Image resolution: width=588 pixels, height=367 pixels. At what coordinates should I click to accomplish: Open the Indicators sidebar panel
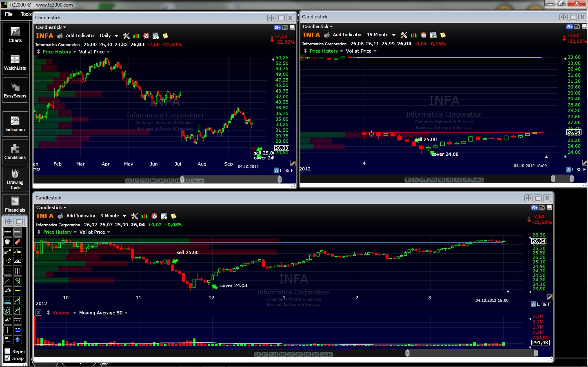click(x=15, y=124)
